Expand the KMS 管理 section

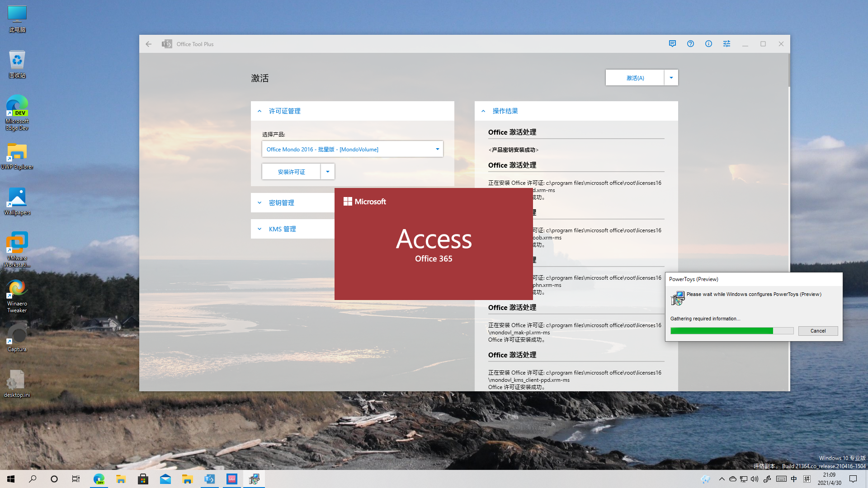pos(293,229)
